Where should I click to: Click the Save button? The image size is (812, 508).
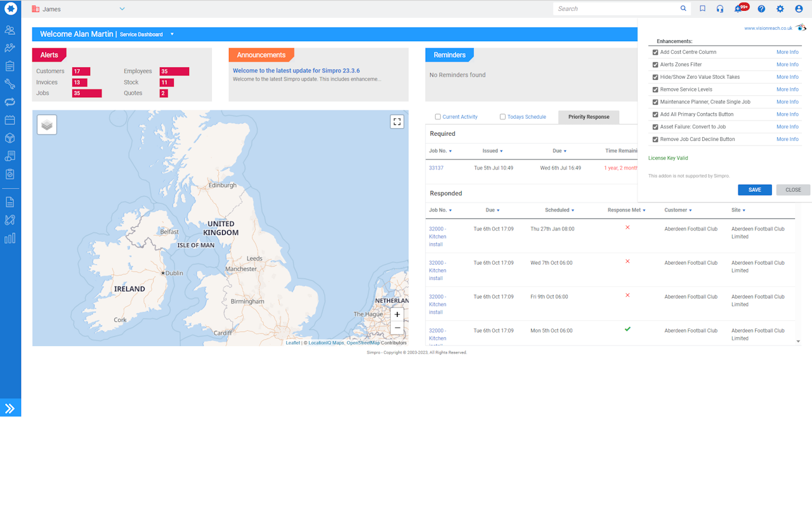click(755, 190)
